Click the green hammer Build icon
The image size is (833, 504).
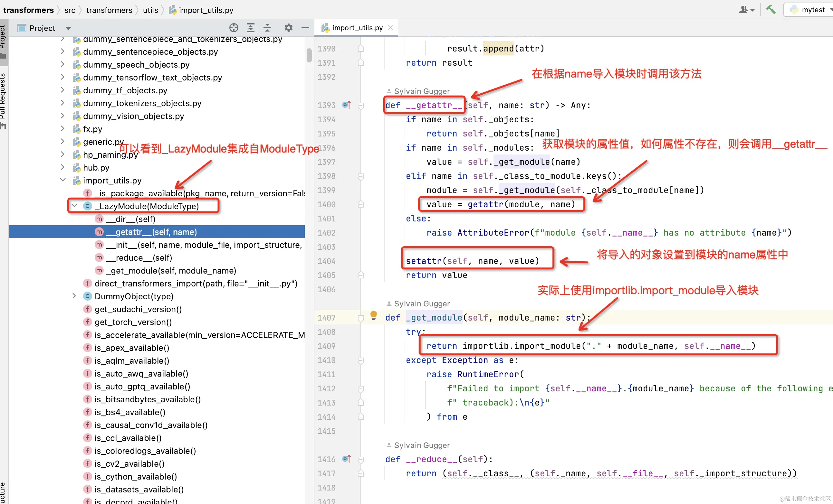[771, 9]
